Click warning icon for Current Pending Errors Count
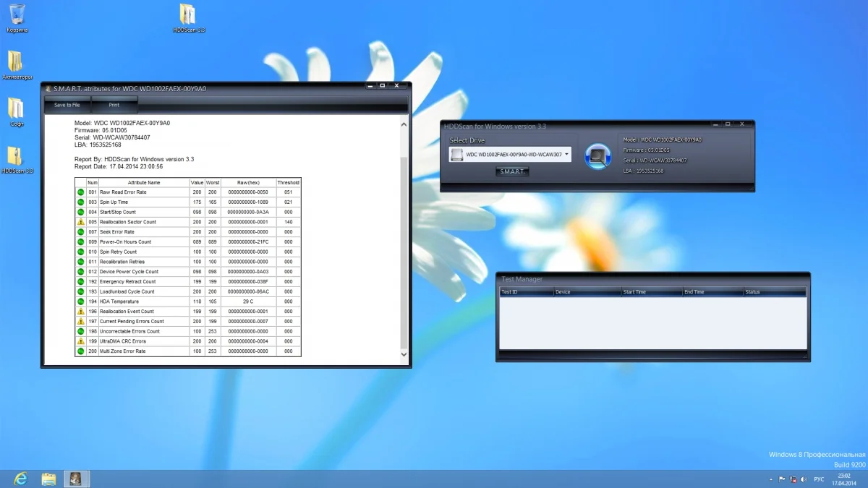This screenshot has height=488, width=868. pos(81,321)
